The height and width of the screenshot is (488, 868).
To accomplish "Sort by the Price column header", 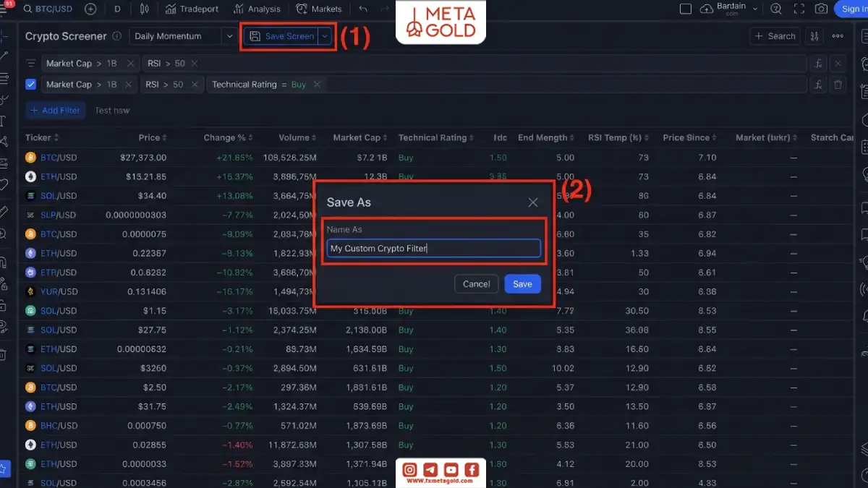I will [x=153, y=137].
